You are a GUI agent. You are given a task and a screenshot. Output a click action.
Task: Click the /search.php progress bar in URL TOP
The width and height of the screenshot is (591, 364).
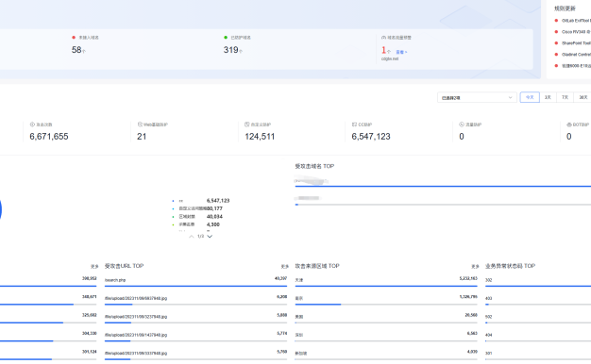tap(195, 286)
